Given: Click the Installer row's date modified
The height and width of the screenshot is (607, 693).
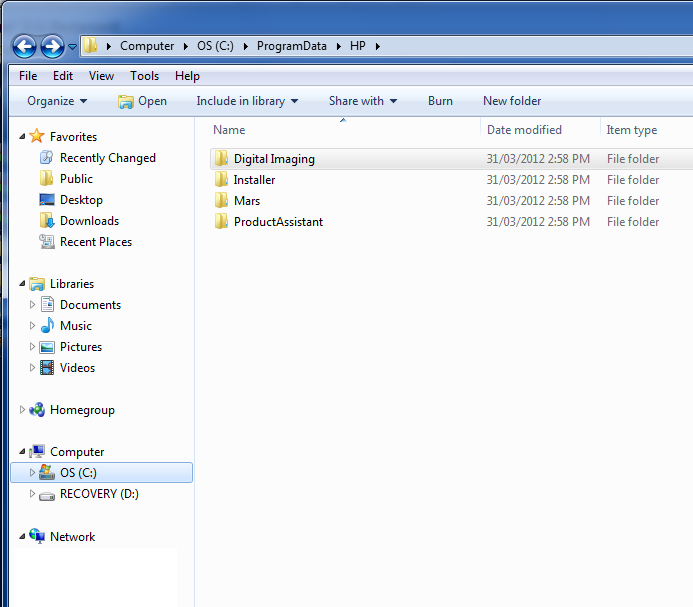Looking at the screenshot, I should pyautogui.click(x=538, y=180).
